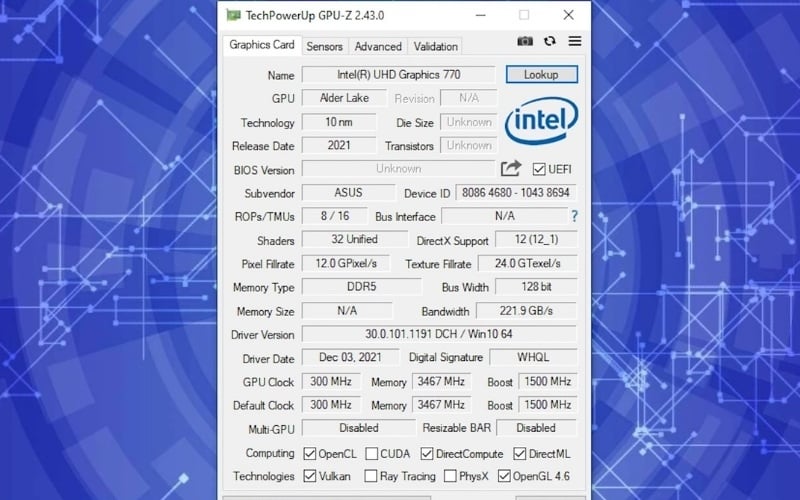Click the TechPowerUp GPU-Z 2.43.0 title text
800x500 pixels.
[315, 15]
